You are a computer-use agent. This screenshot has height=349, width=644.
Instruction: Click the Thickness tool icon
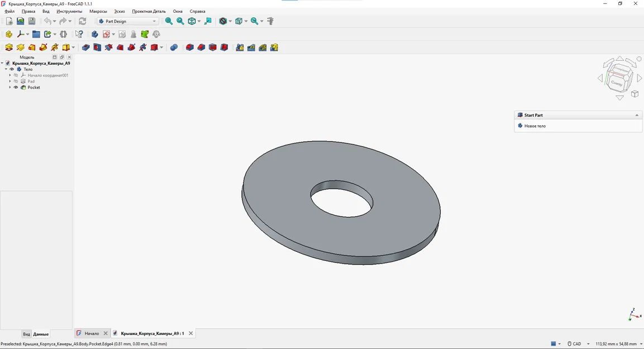click(224, 47)
